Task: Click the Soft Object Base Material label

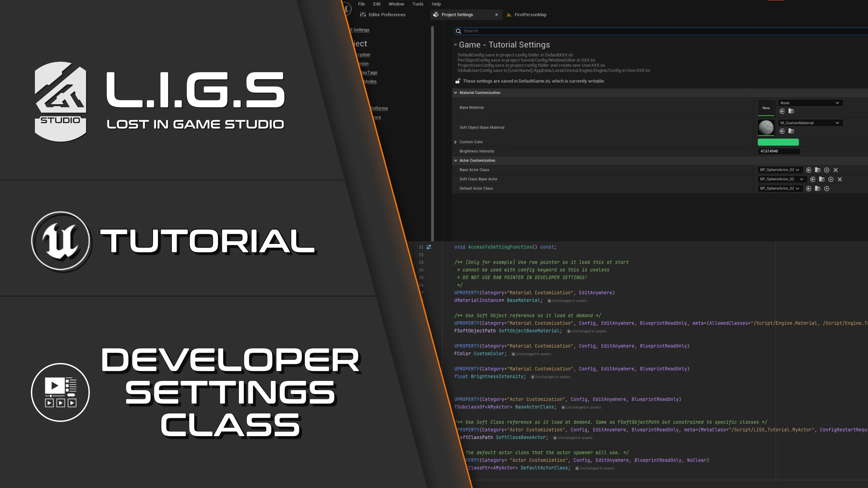Action: [x=482, y=127]
